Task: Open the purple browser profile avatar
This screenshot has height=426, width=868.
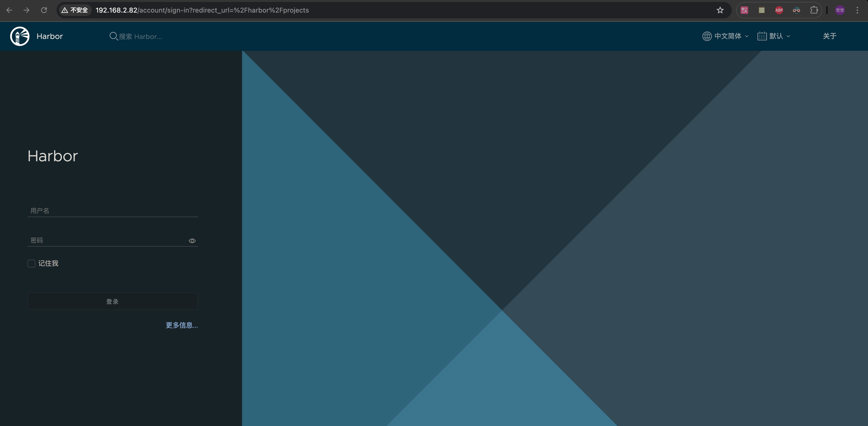Action: (840, 10)
